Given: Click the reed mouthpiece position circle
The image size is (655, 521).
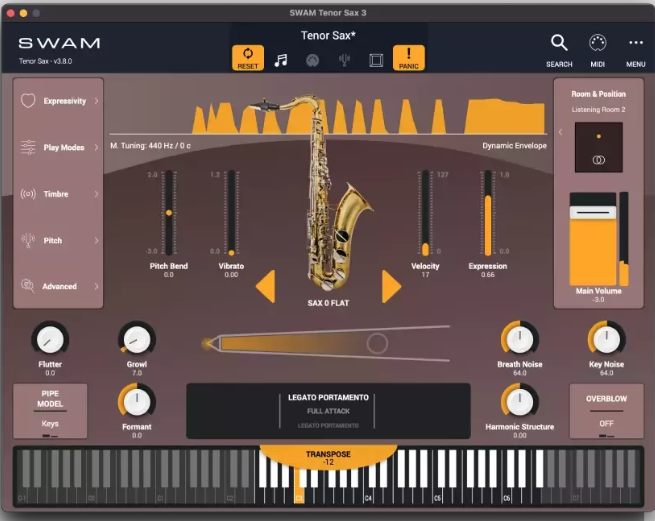Looking at the screenshot, I should coord(377,343).
